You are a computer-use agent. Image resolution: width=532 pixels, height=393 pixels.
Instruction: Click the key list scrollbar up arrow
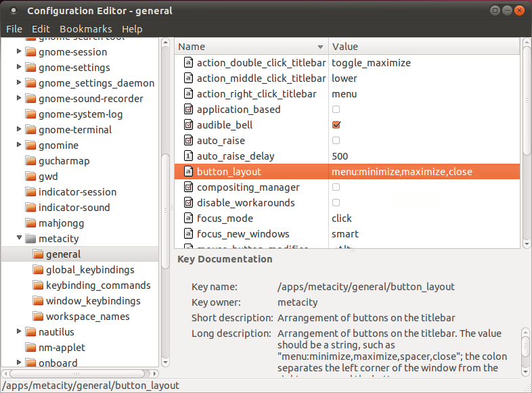527,42
